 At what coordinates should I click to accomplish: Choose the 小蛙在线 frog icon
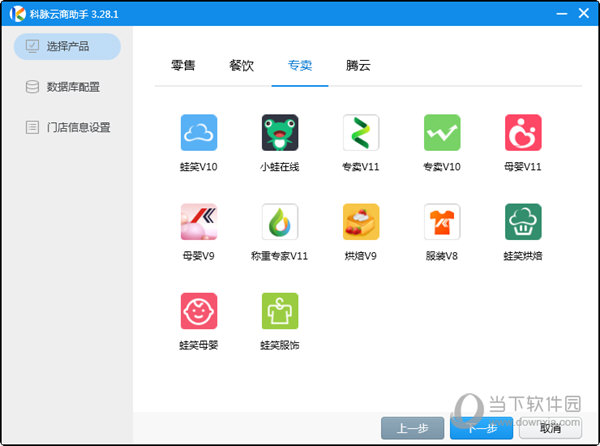point(280,132)
